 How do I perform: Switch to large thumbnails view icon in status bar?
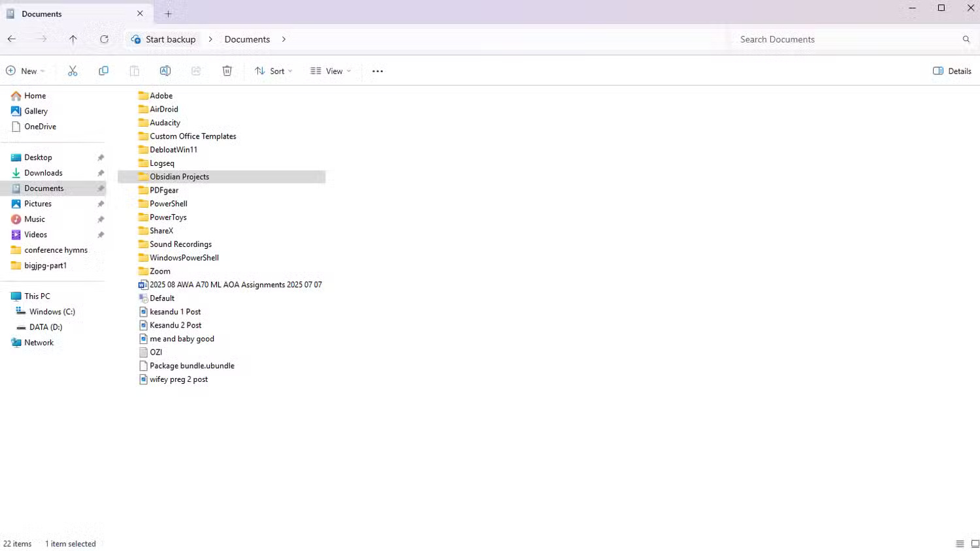(x=975, y=544)
